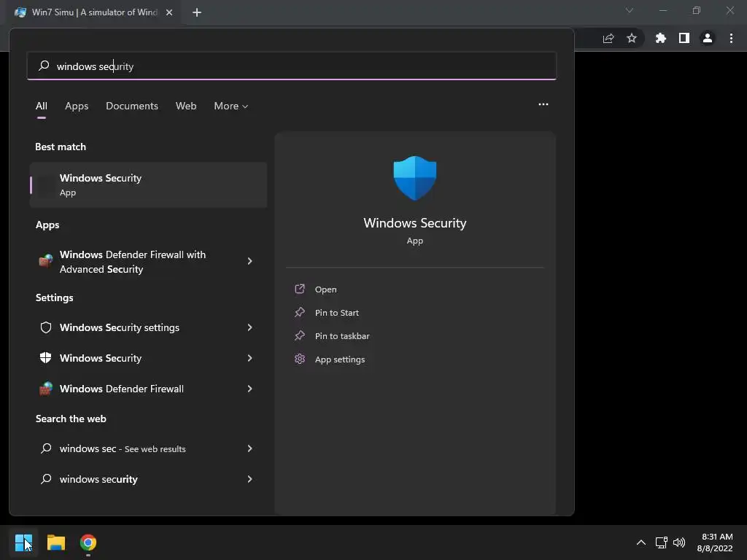Screen dimensions: 747x560
Task: Toggle the Chrome side panel icon
Action: point(684,38)
